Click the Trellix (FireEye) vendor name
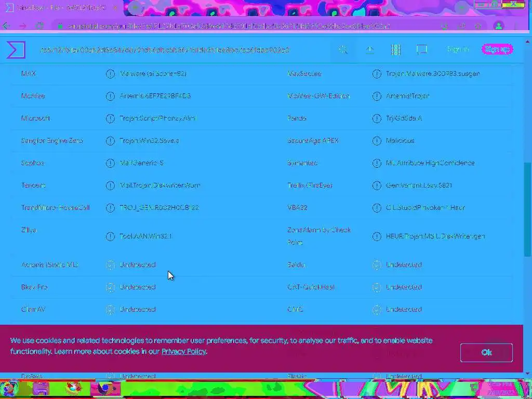Screen dimensions: 532x399 [310, 185]
